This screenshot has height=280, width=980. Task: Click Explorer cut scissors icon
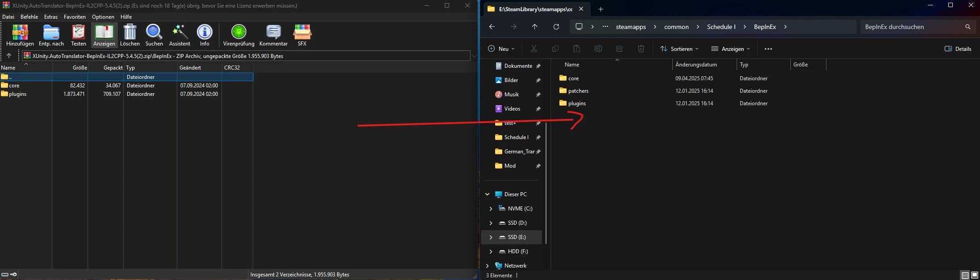(x=534, y=49)
